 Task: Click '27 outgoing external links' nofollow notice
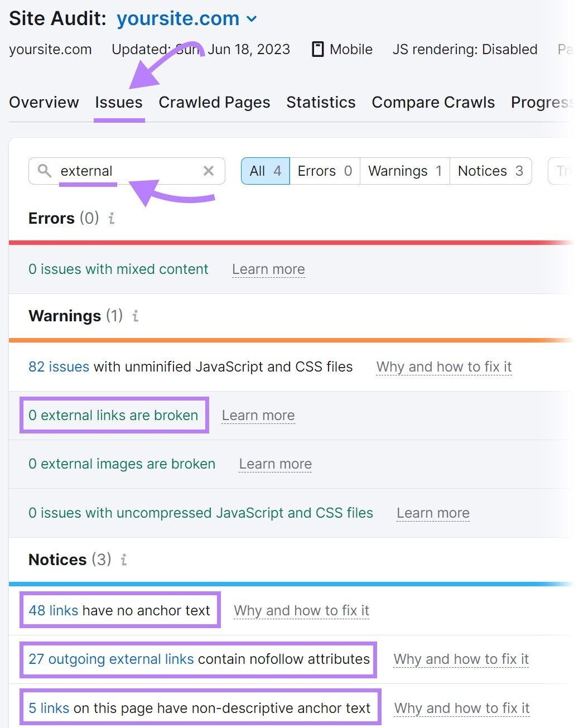112,659
